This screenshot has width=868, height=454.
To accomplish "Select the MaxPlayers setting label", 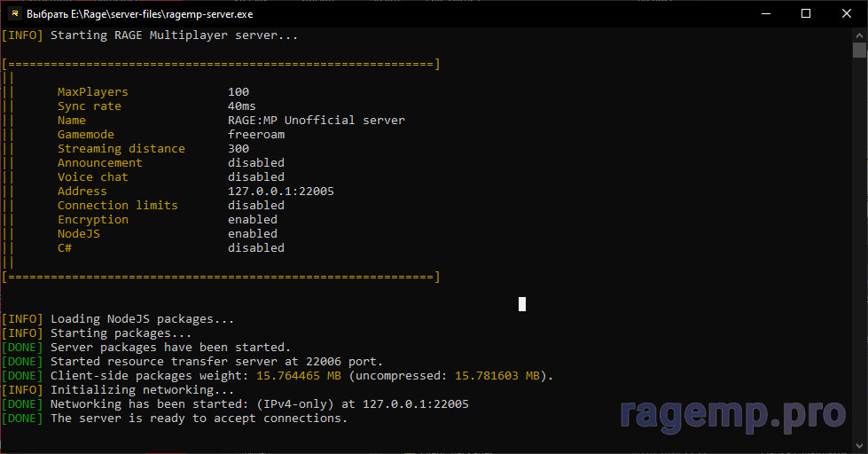I will coord(92,92).
